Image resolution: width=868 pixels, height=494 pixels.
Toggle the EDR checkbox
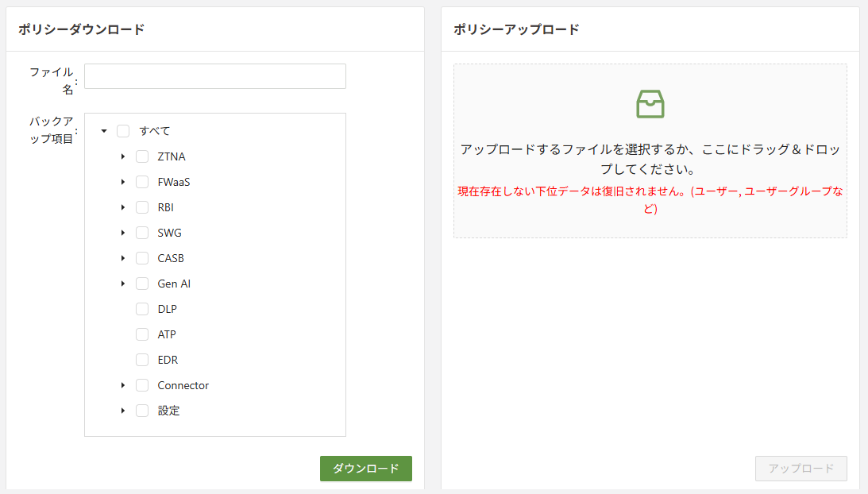[x=142, y=360]
